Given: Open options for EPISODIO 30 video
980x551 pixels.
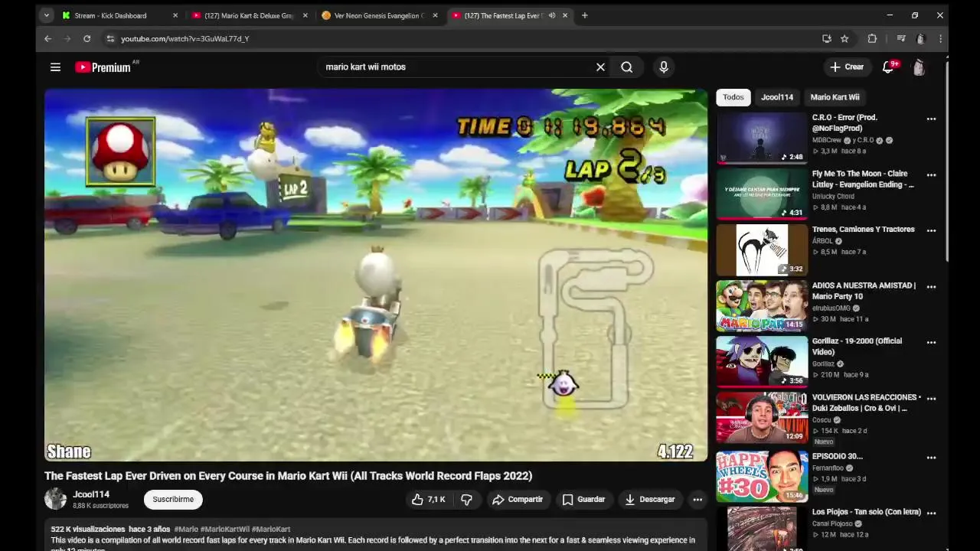Looking at the screenshot, I should [x=931, y=458].
